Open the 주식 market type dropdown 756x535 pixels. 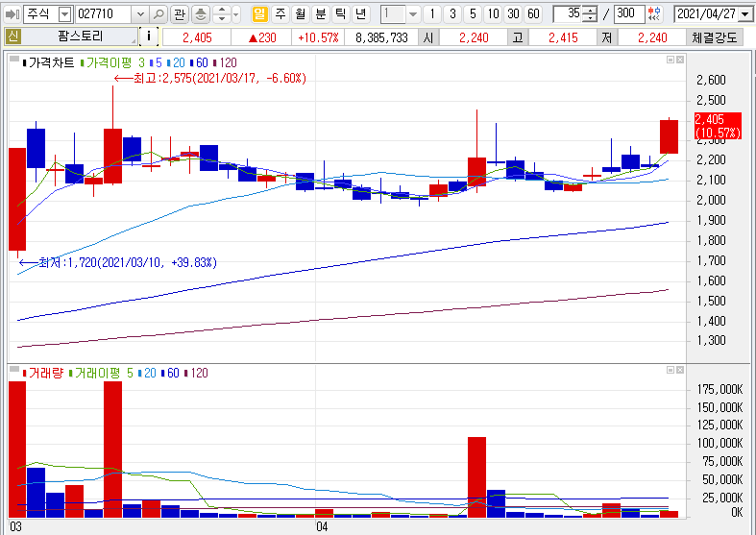click(64, 14)
